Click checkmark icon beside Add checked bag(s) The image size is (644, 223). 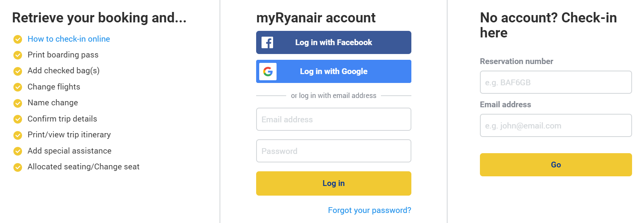[x=18, y=71]
